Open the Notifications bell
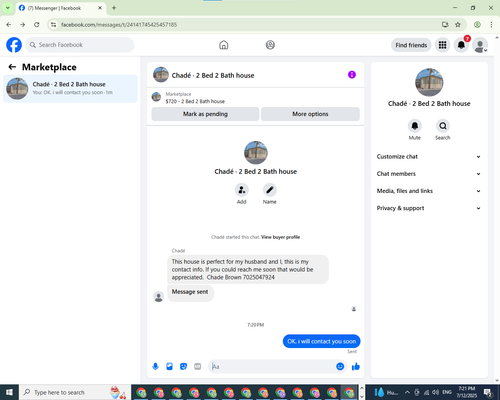500x400 pixels. 461,45
